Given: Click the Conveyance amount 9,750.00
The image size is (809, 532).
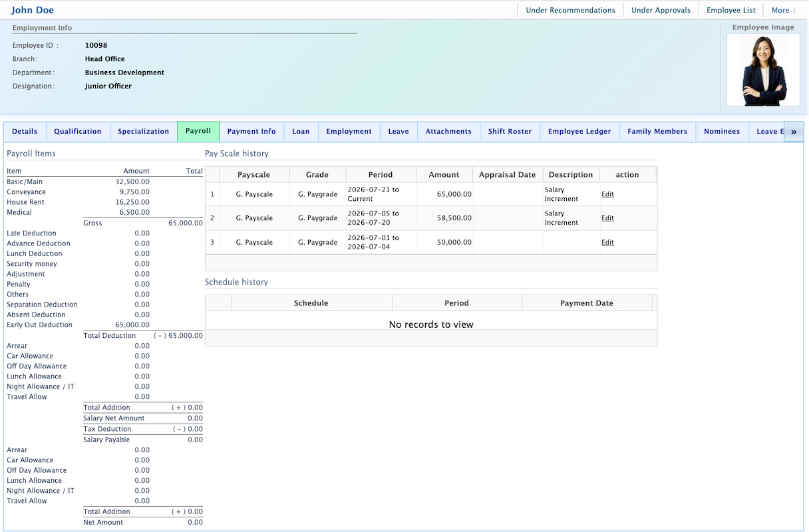Looking at the screenshot, I should pos(134,192).
